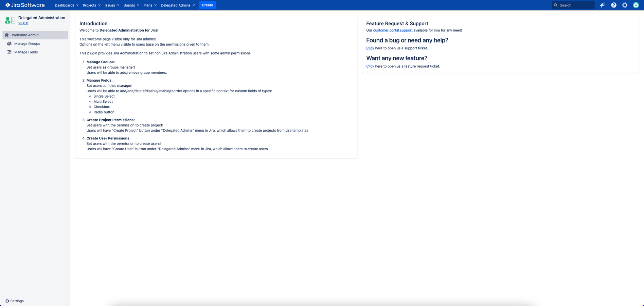Click 'Found a bug or need any help?' heading
The height and width of the screenshot is (306, 644).
point(407,40)
